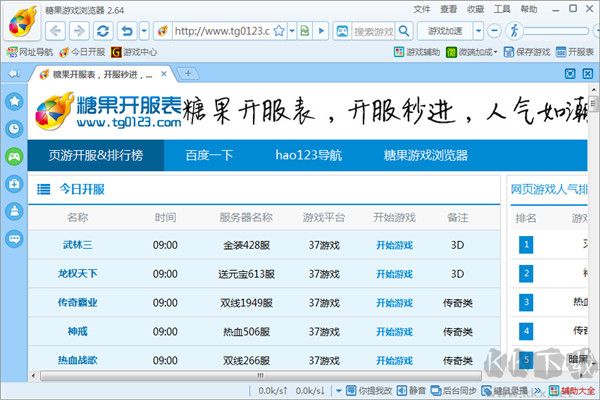Screen dimensions: 600x400
Task: Click the sidebar star favorites icon
Action: pos(14,101)
